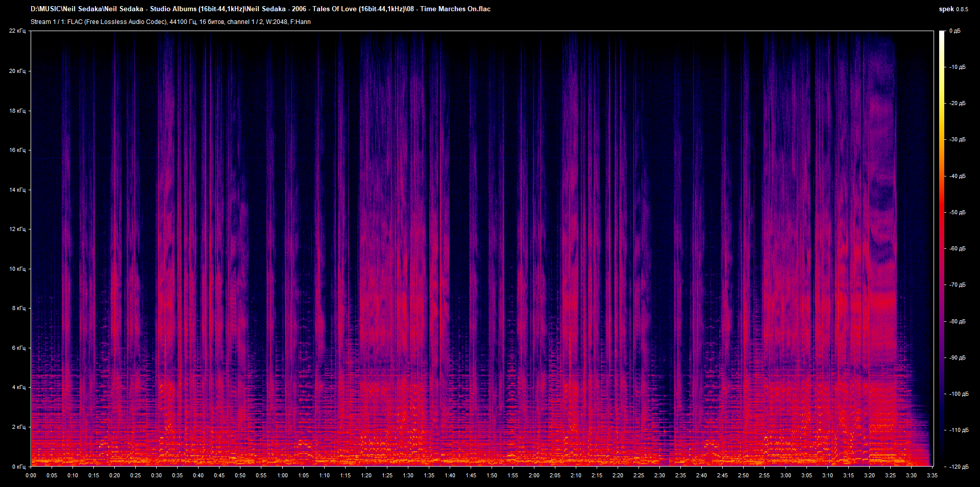This screenshot has height=487, width=980.
Task: Click the -50 дБ scale label
Action: [x=958, y=213]
